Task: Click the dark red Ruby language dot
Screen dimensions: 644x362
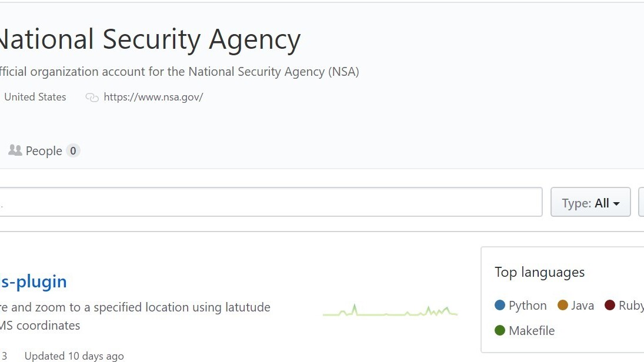Action: pyautogui.click(x=610, y=306)
